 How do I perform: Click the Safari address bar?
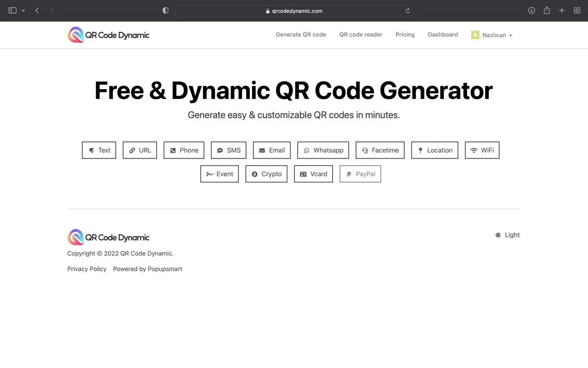[x=294, y=11]
